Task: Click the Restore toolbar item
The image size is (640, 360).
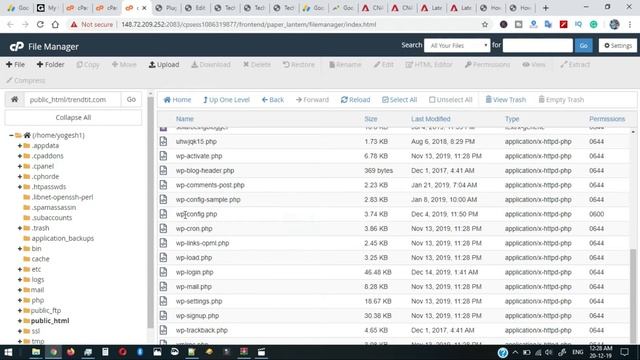Action: [299, 64]
